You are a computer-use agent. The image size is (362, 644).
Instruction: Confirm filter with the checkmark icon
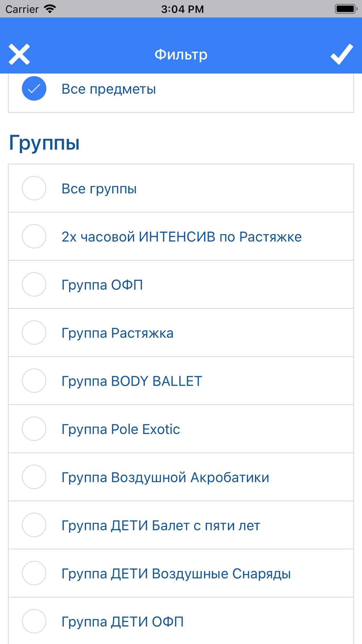[x=341, y=54]
